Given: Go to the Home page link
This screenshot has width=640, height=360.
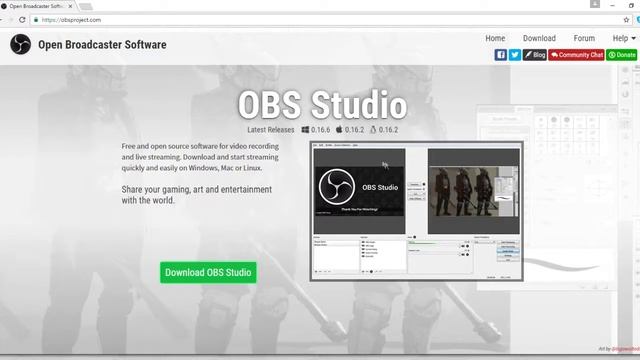Looking at the screenshot, I should (495, 38).
